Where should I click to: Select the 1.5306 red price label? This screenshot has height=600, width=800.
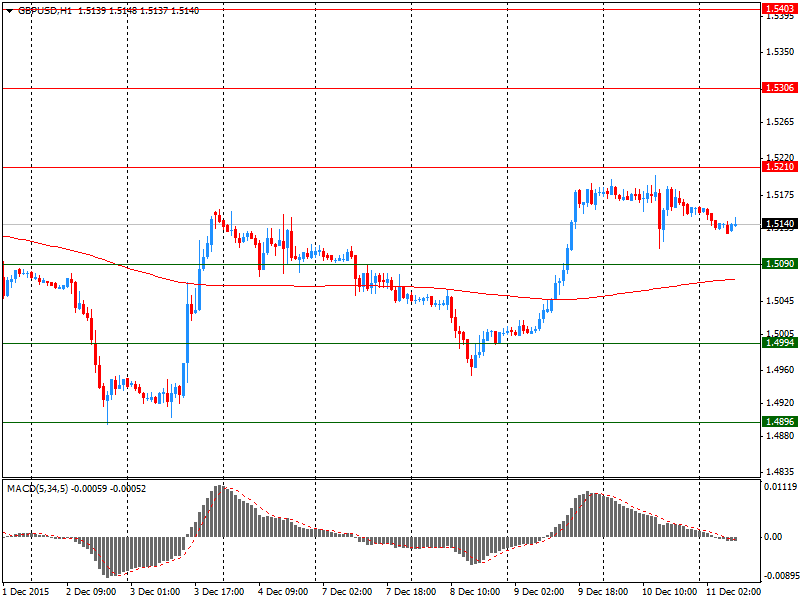coord(779,88)
